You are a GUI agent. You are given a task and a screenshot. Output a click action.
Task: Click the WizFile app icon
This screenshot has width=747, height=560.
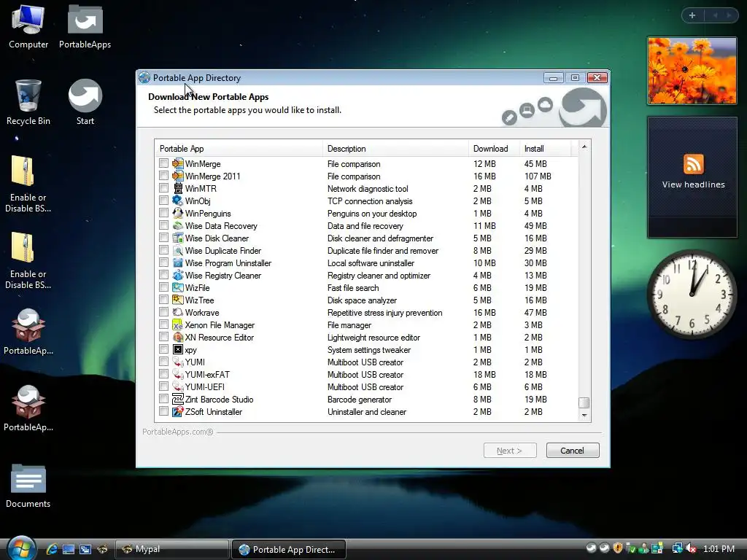click(x=178, y=287)
